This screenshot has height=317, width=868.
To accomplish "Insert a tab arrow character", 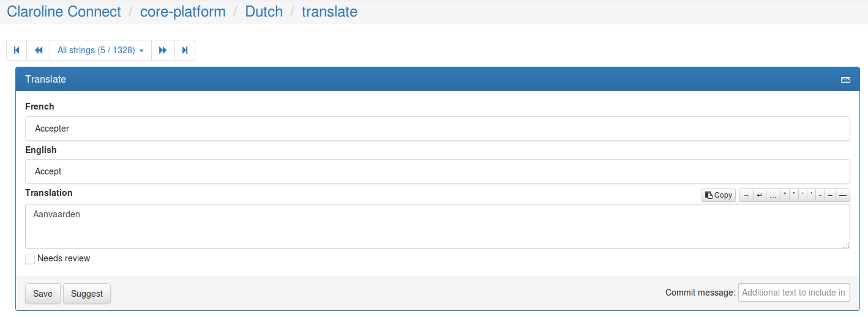I will click(x=746, y=195).
